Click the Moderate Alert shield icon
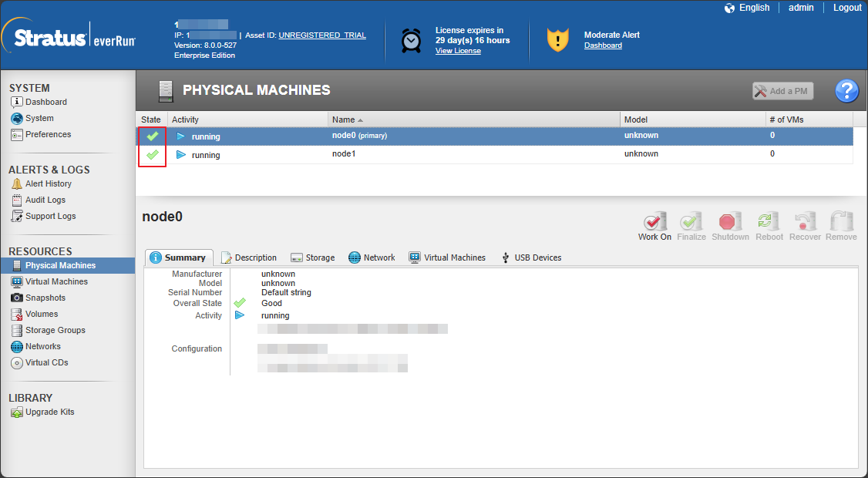The width and height of the screenshot is (868, 478). tap(557, 40)
